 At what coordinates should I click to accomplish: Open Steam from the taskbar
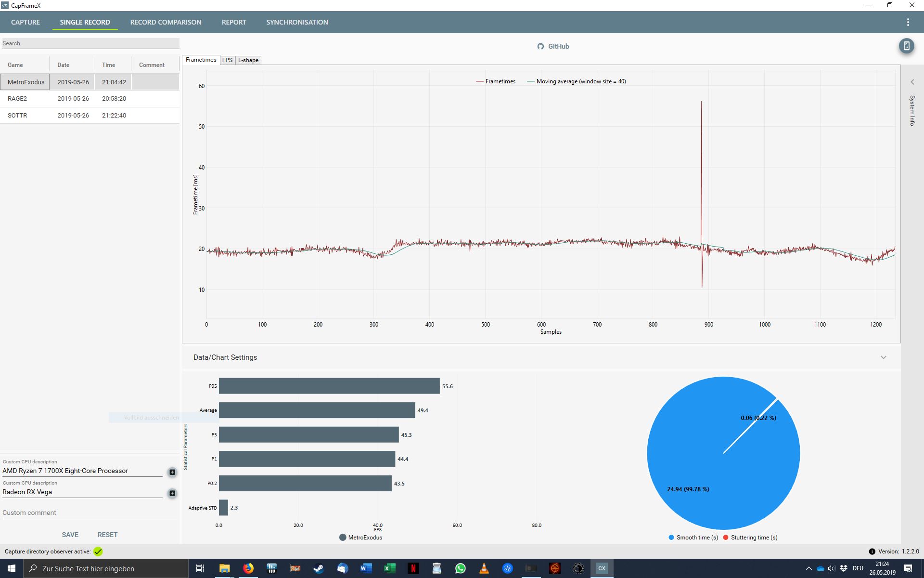(x=318, y=568)
